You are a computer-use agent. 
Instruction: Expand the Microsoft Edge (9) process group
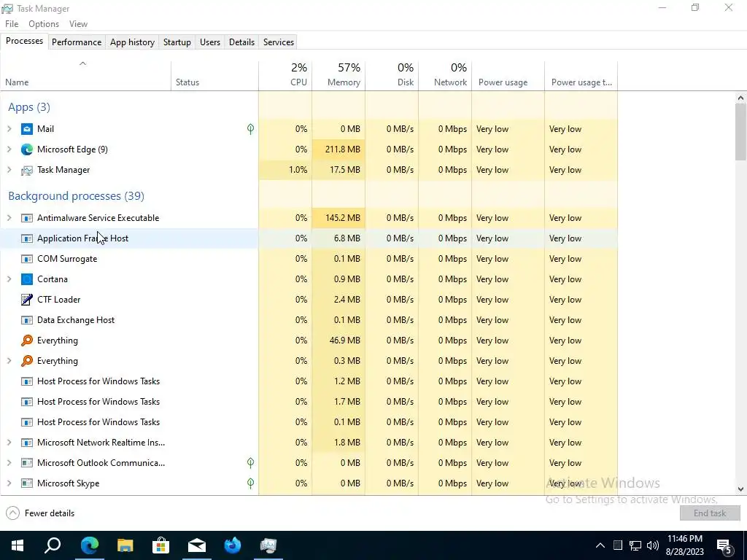coord(9,149)
